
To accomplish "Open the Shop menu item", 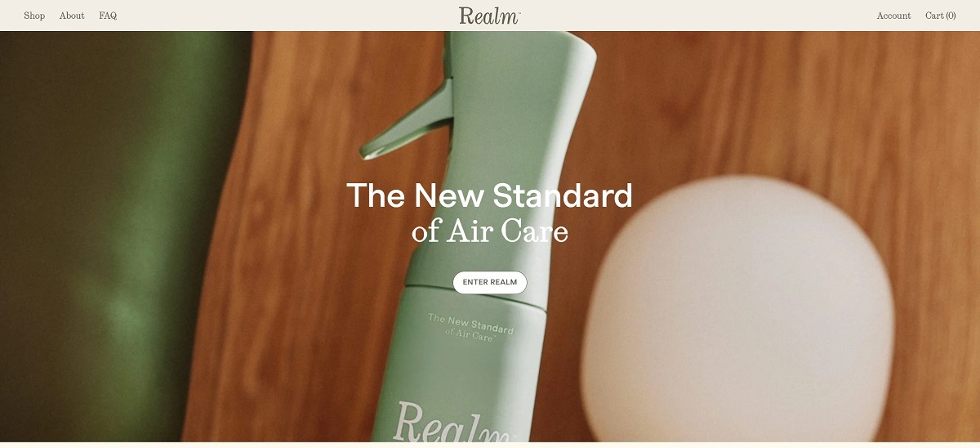I will point(34,16).
